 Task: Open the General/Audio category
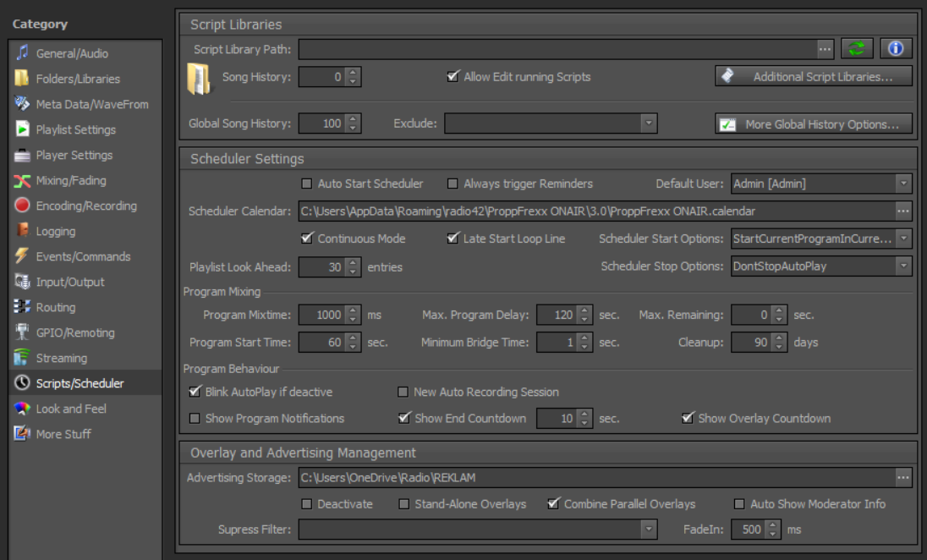point(72,53)
